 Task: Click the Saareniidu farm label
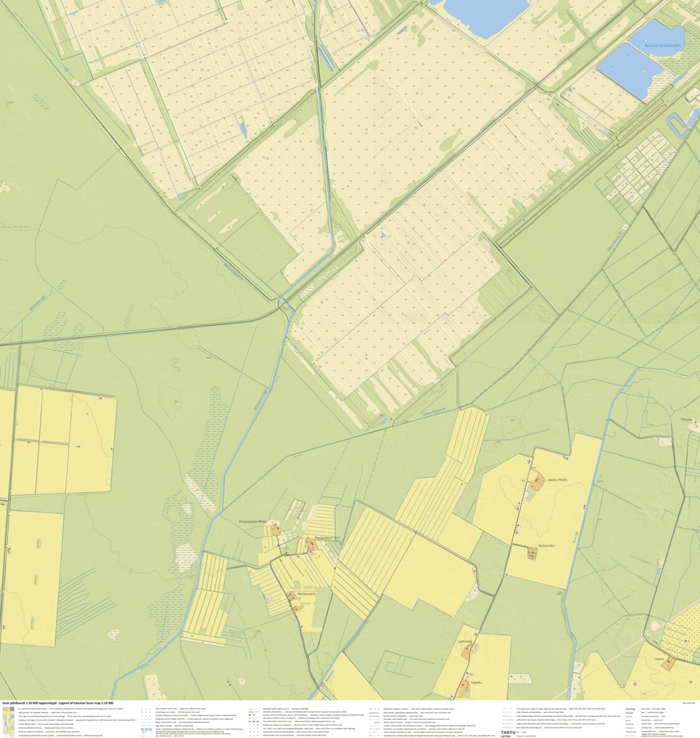(546, 545)
